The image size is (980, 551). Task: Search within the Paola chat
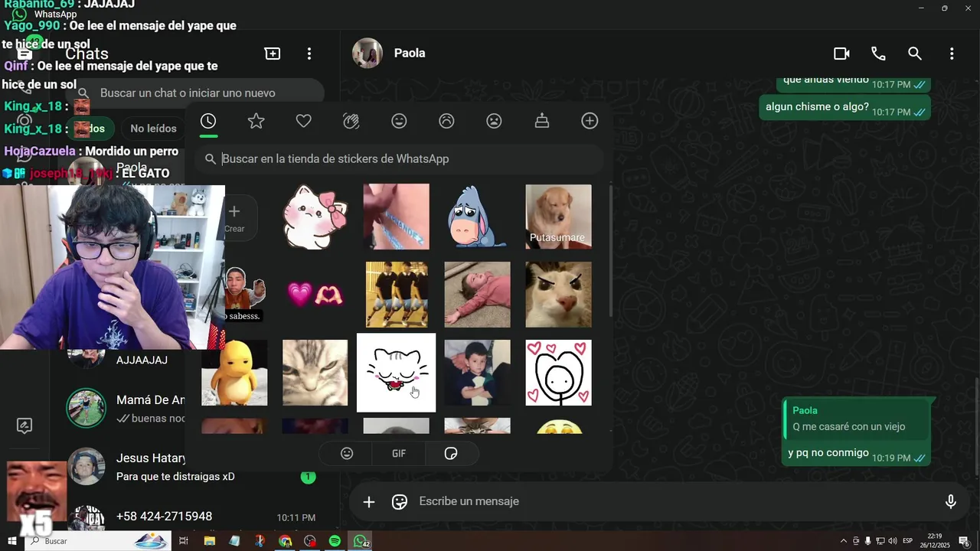(915, 54)
